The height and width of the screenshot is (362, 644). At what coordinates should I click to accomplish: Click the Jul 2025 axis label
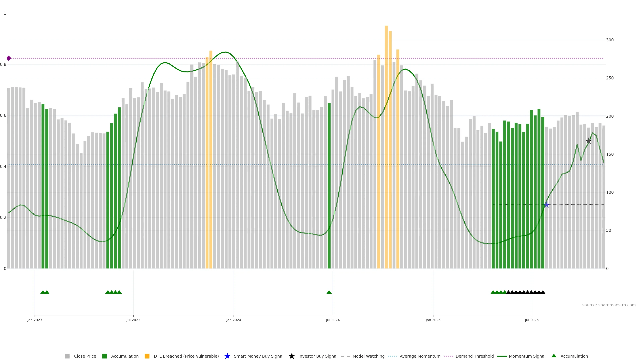pyautogui.click(x=532, y=320)
